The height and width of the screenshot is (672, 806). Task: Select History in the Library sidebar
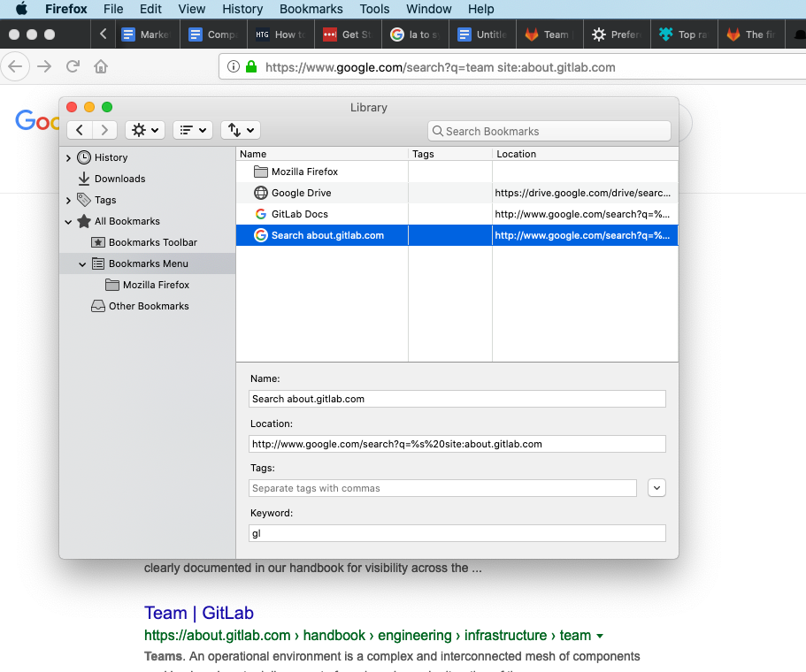[111, 157]
